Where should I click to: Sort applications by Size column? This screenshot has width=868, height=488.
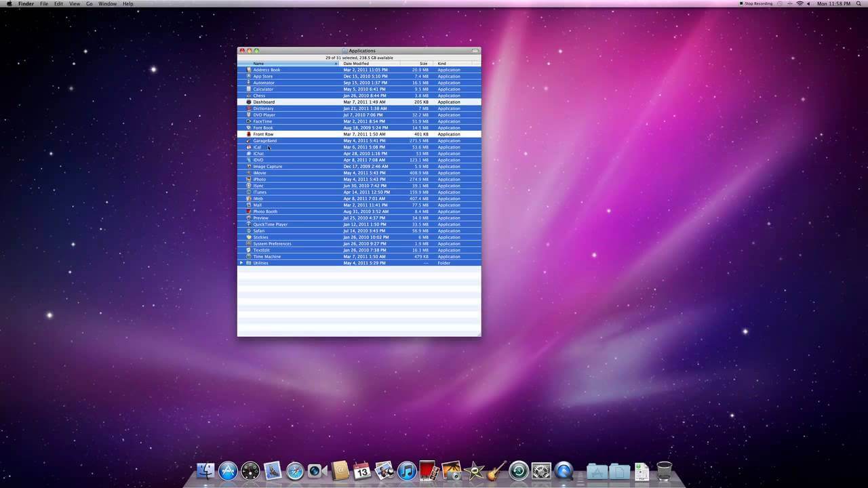tap(423, 63)
